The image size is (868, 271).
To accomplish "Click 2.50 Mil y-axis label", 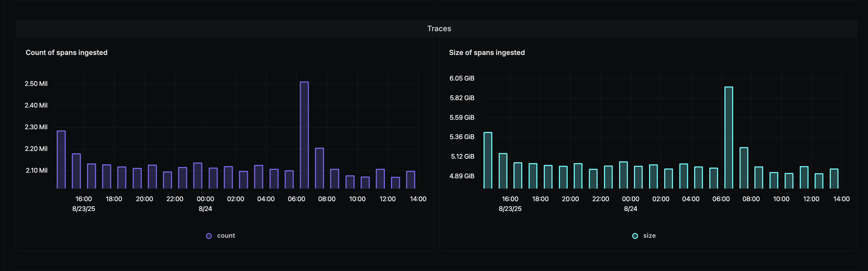I will point(36,84).
